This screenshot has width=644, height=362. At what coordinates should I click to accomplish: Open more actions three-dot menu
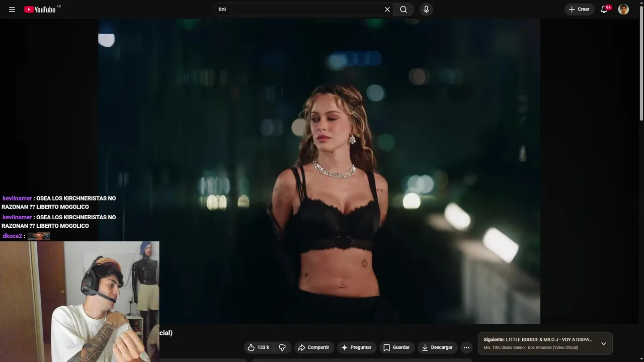tap(466, 347)
